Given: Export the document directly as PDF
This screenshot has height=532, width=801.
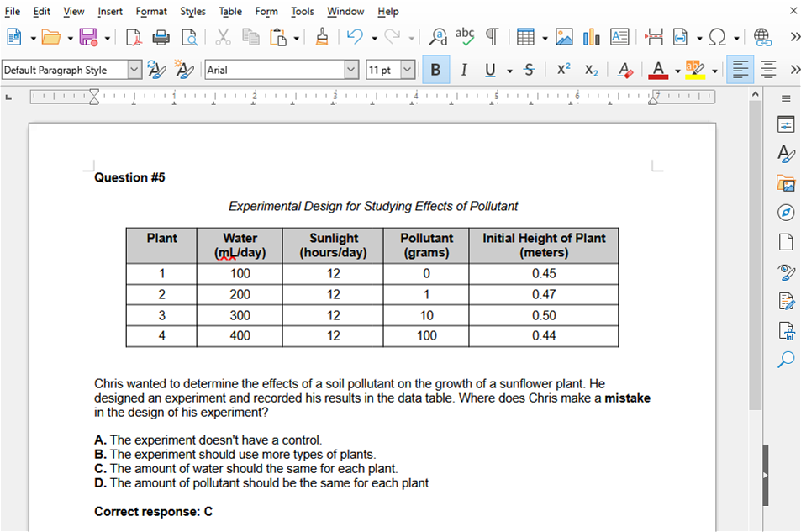Looking at the screenshot, I should tap(134, 37).
